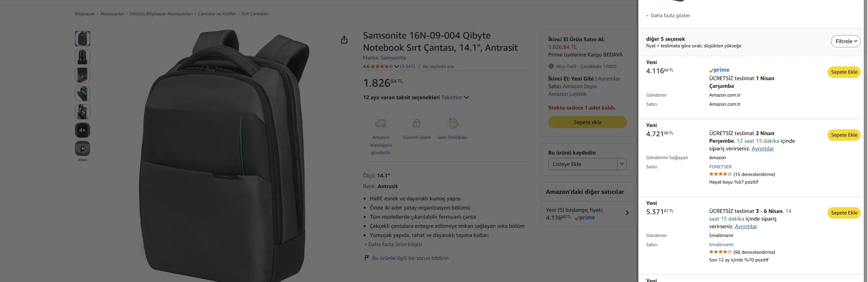This screenshot has width=868, height=282.
Task: Open the FONETSER seller link
Action: coord(720,167)
